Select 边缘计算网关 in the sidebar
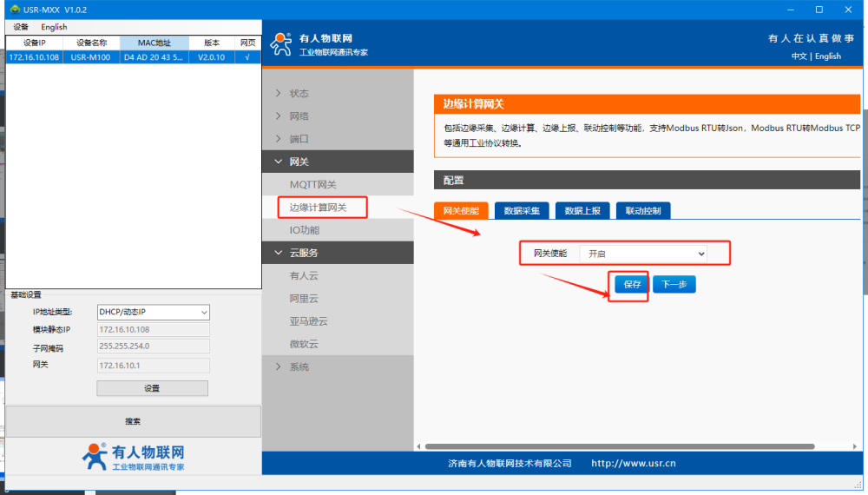The height and width of the screenshot is (495, 868). 319,208
